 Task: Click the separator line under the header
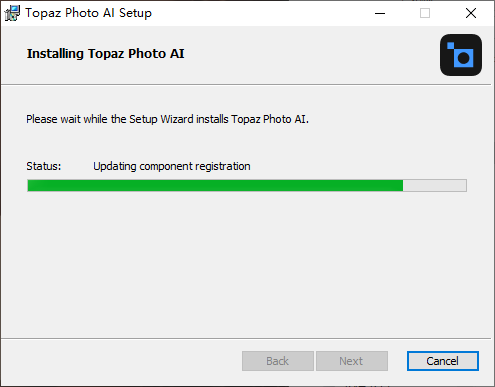tap(246, 85)
